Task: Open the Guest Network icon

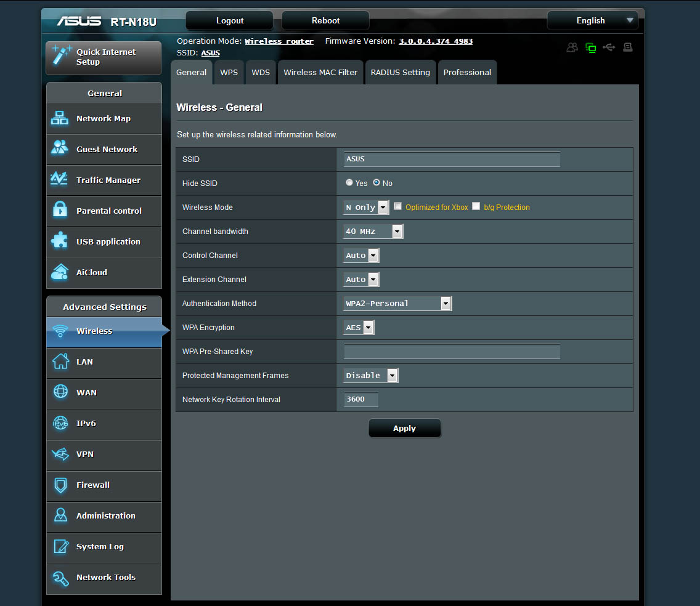Action: tap(60, 148)
